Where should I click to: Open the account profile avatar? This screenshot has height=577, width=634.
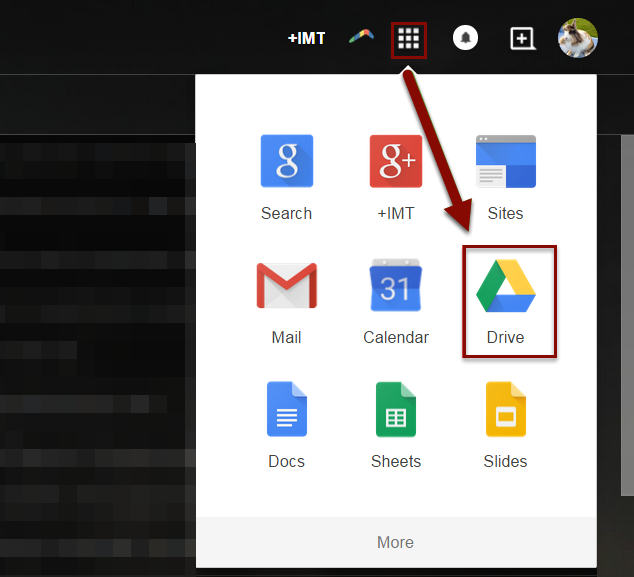(x=578, y=38)
